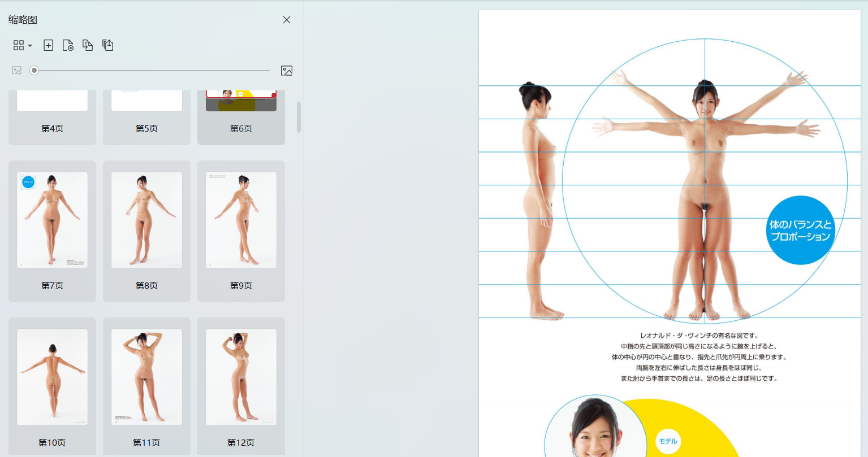
Task: Open the 第8页 page thumbnail
Action: click(x=146, y=220)
